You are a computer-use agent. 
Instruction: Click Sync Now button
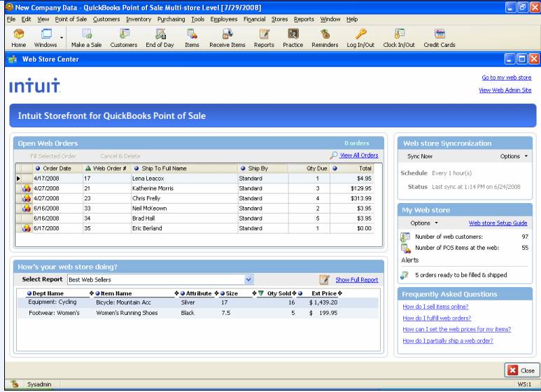[419, 156]
